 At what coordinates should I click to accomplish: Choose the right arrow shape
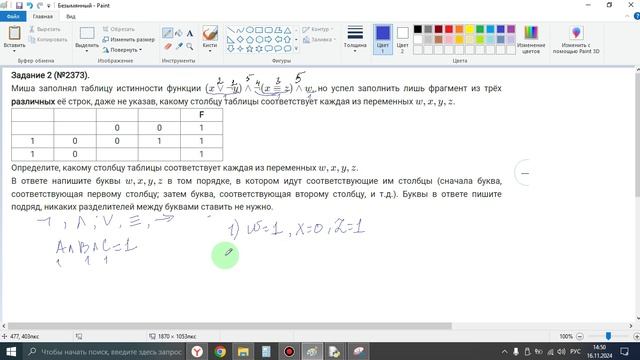[x=268, y=40]
